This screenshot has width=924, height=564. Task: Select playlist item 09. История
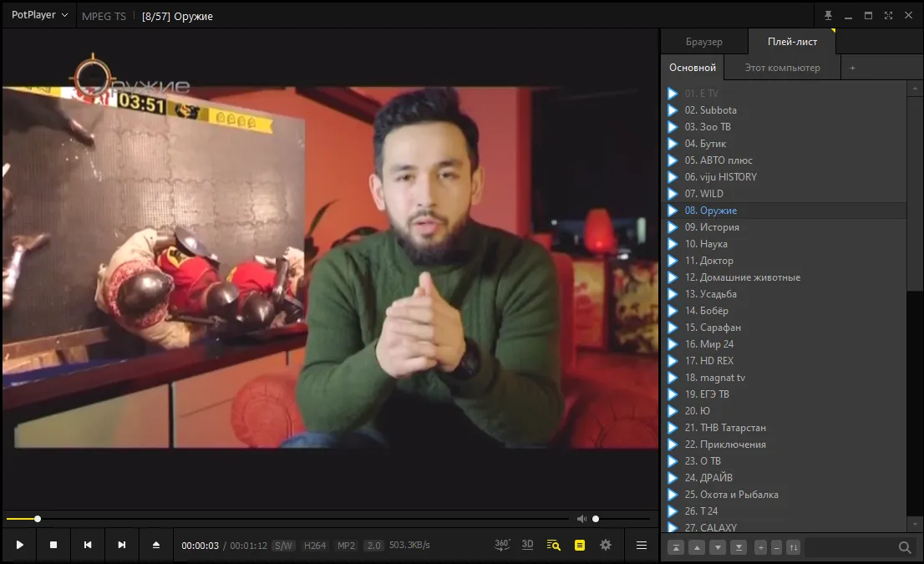pos(784,227)
